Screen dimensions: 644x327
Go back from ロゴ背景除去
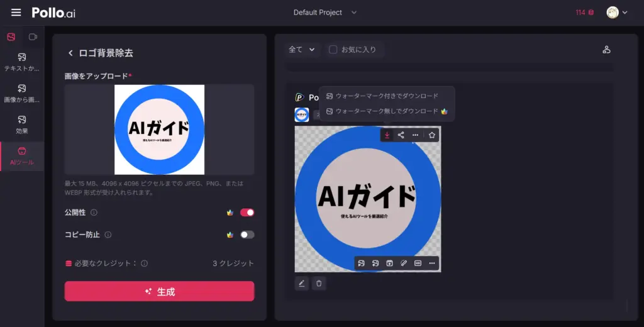[70, 53]
